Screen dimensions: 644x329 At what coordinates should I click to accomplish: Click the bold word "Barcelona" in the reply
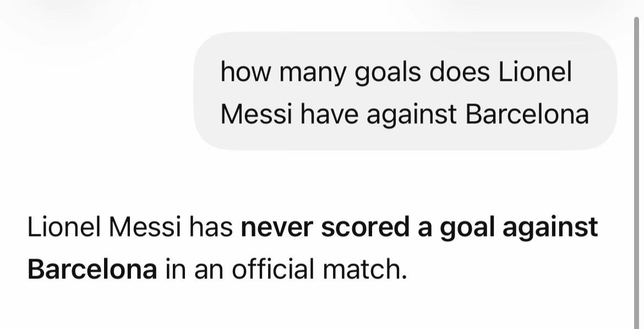[92, 270]
